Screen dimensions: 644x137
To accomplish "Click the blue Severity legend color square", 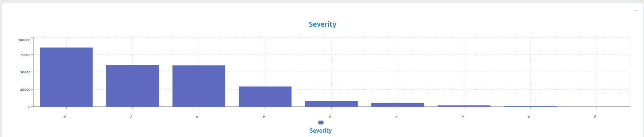I will (x=321, y=123).
